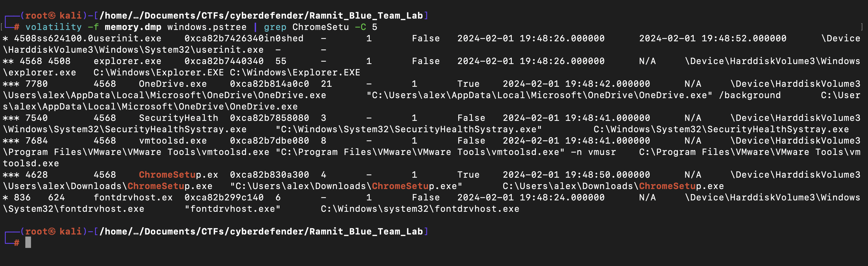Viewport: 868px width, 266px height.
Task: Click SecurityHealth process name in PID 7540 row
Action: pyautogui.click(x=179, y=118)
